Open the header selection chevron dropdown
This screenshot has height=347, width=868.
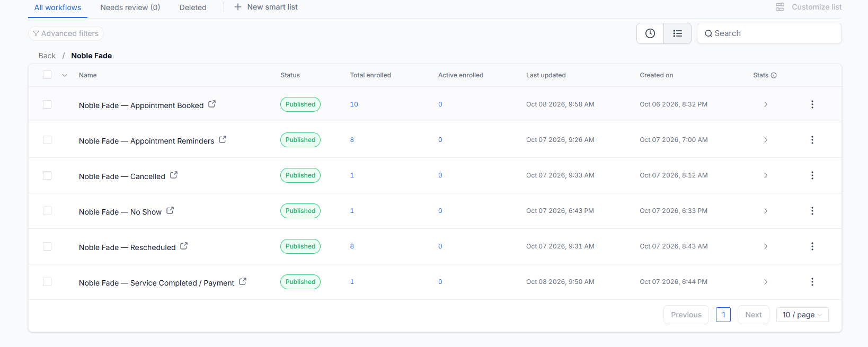65,75
